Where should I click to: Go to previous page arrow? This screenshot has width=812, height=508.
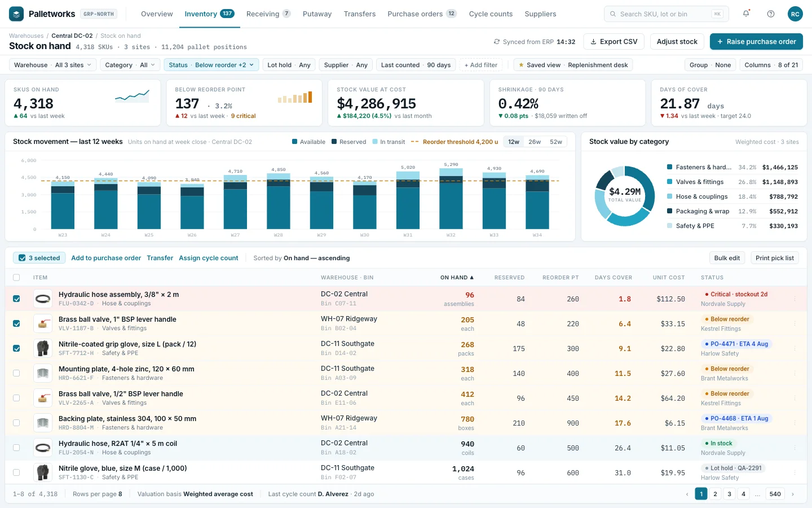pyautogui.click(x=687, y=494)
